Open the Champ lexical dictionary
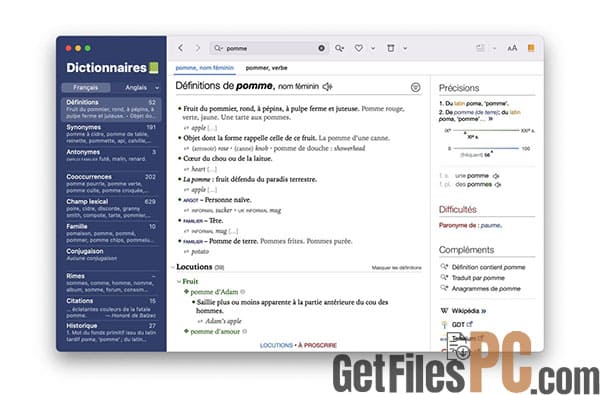600x395 pixels. pyautogui.click(x=111, y=208)
